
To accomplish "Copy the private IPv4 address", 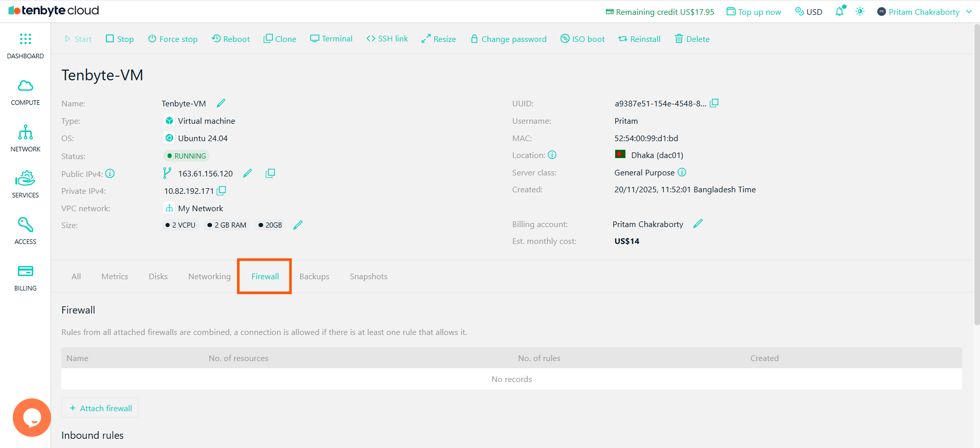I will pos(221,191).
